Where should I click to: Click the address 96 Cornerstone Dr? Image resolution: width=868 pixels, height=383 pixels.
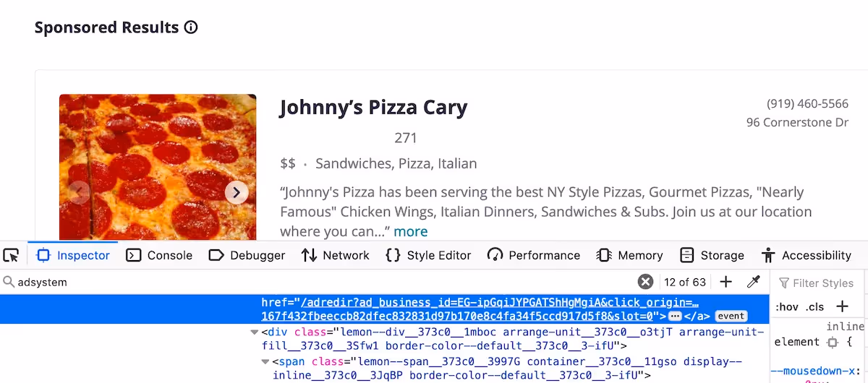tap(797, 122)
